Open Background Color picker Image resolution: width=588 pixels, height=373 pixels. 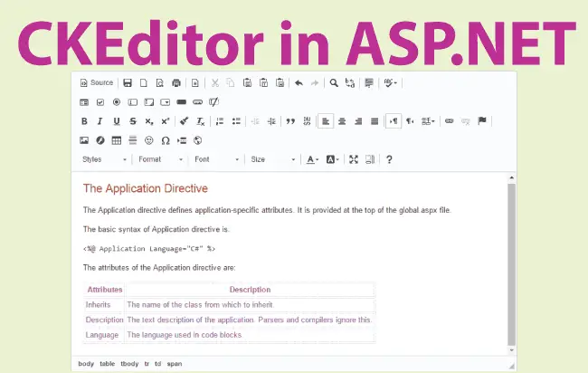pyautogui.click(x=332, y=160)
